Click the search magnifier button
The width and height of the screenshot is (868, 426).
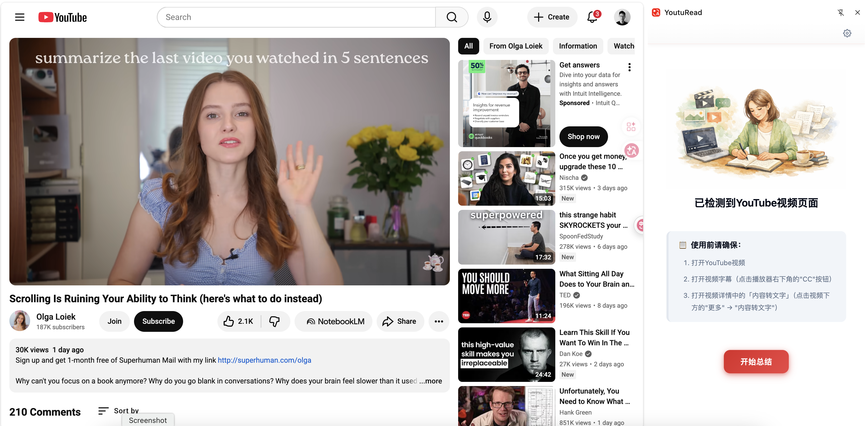[x=451, y=17]
